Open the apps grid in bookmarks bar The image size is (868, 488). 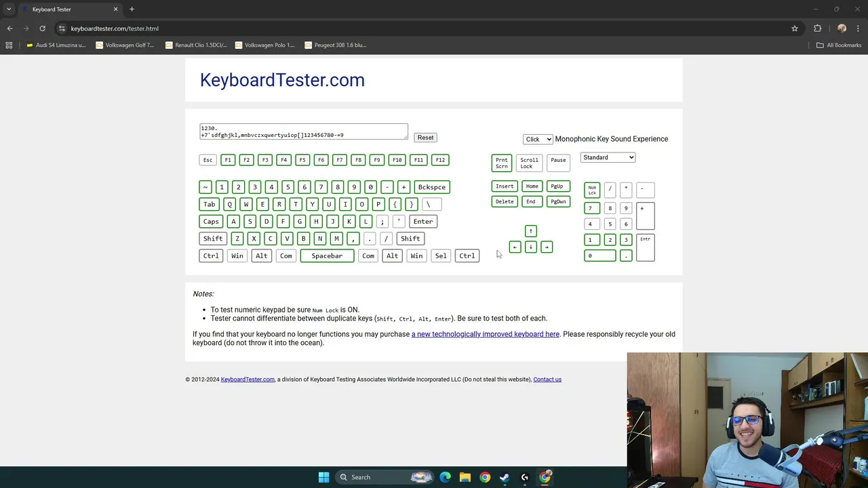9,45
